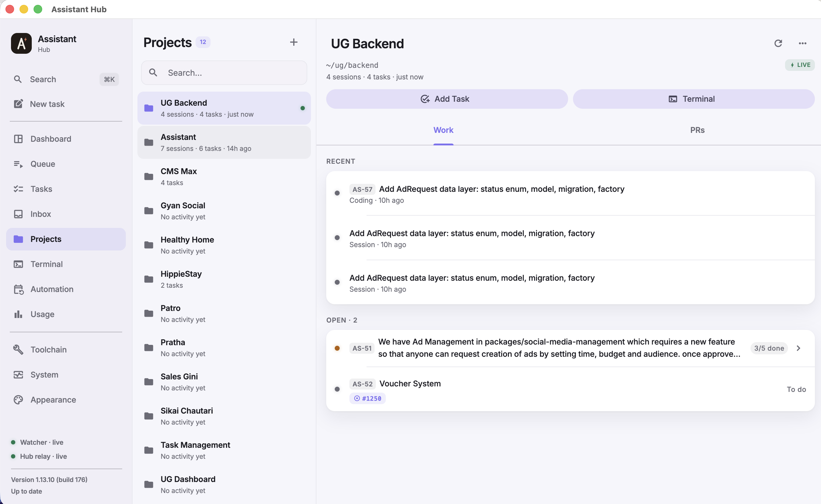The width and height of the screenshot is (821, 504).
Task: Open the more options ellipsis menu
Action: click(x=802, y=43)
